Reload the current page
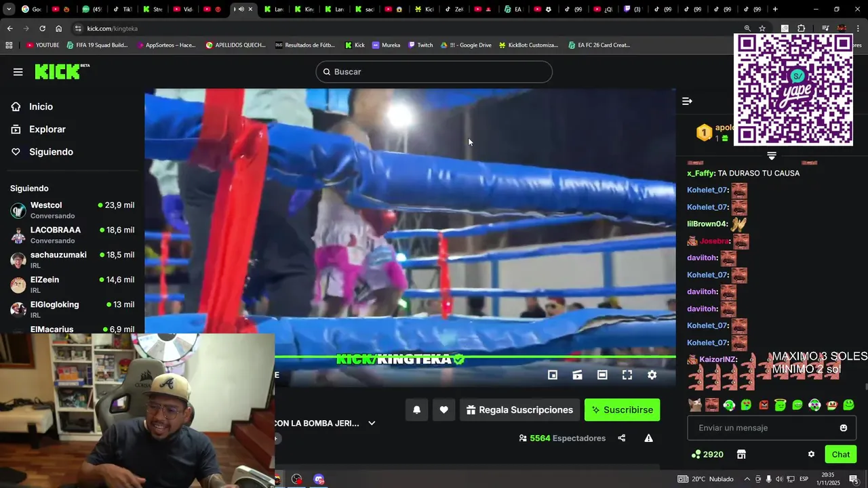The width and height of the screenshot is (868, 488). pyautogui.click(x=42, y=28)
